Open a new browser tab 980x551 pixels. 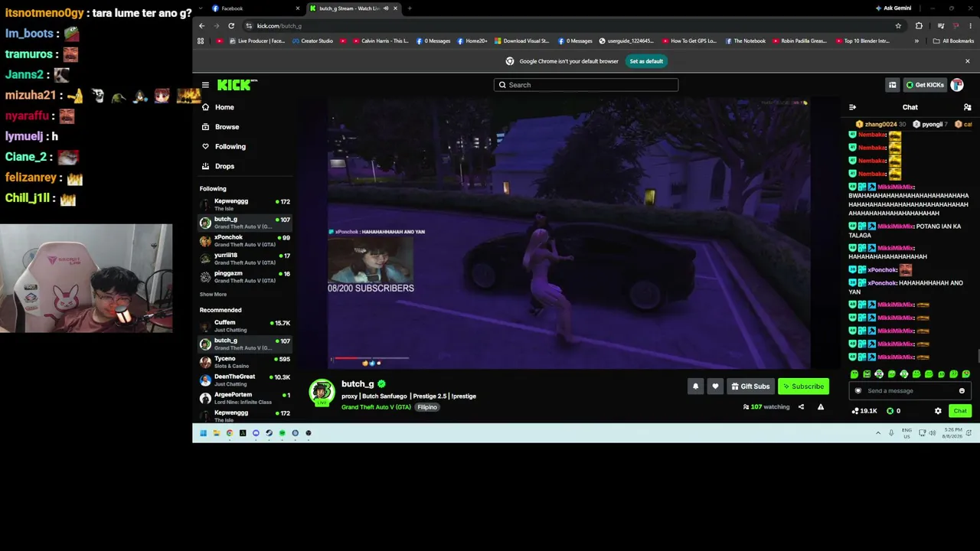coord(410,8)
